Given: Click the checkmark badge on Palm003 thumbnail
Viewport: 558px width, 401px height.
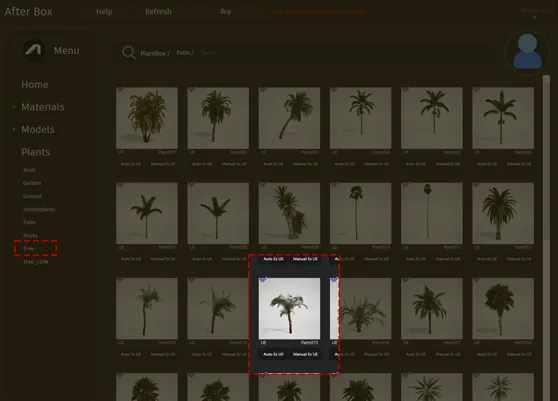Looking at the screenshot, I should tap(263, 89).
